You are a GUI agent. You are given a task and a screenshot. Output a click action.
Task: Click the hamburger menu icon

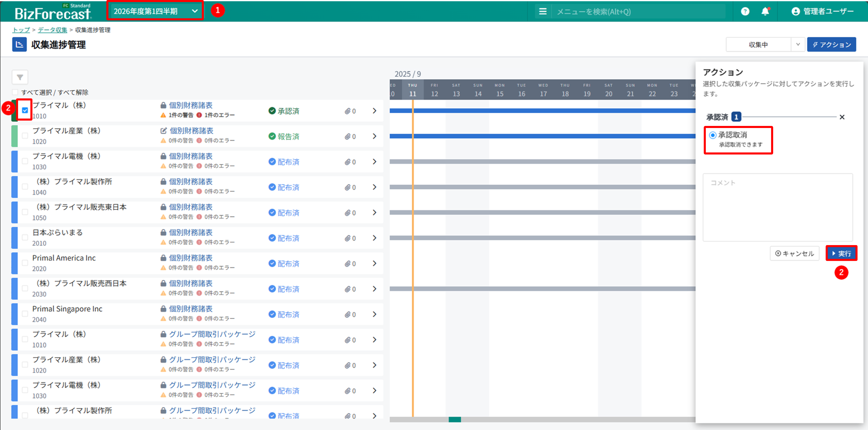point(542,12)
